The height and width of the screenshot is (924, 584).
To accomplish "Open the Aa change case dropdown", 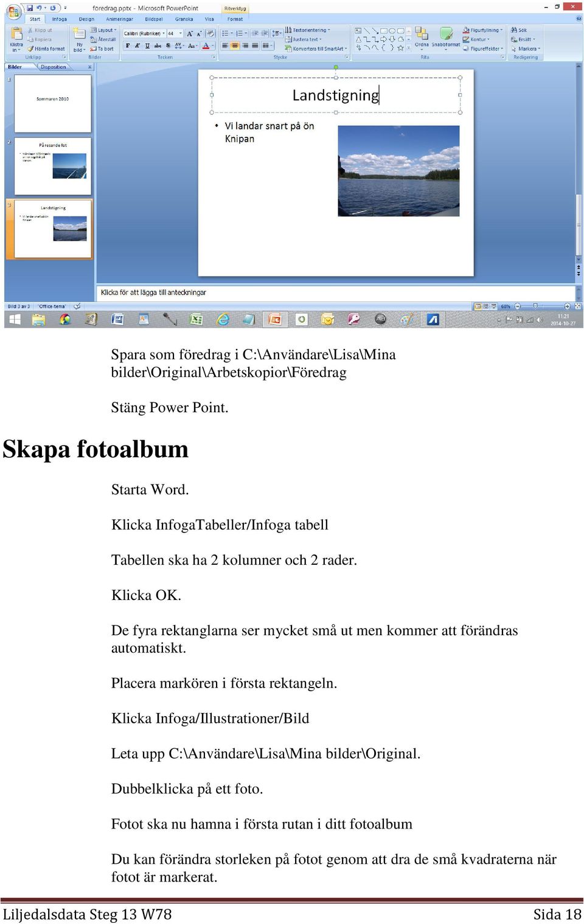I will (192, 46).
